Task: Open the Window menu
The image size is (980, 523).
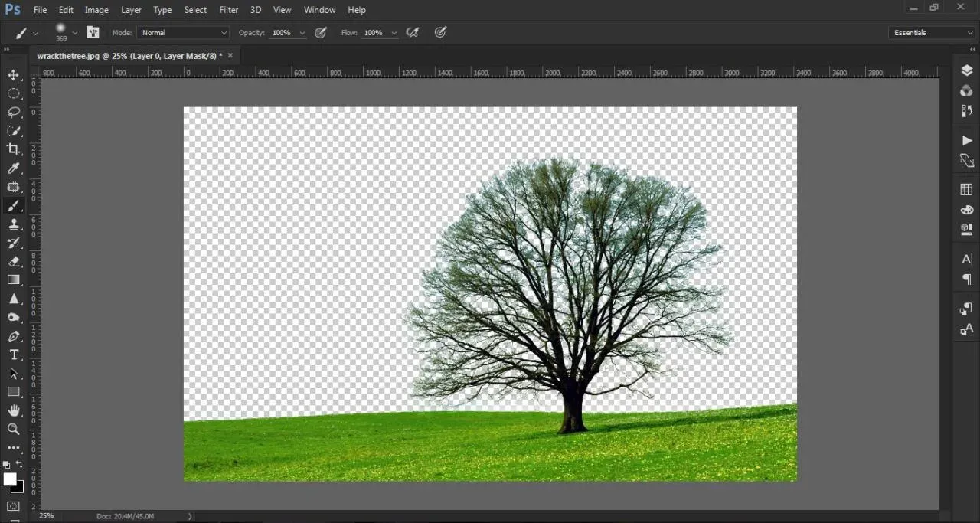Action: pos(320,10)
